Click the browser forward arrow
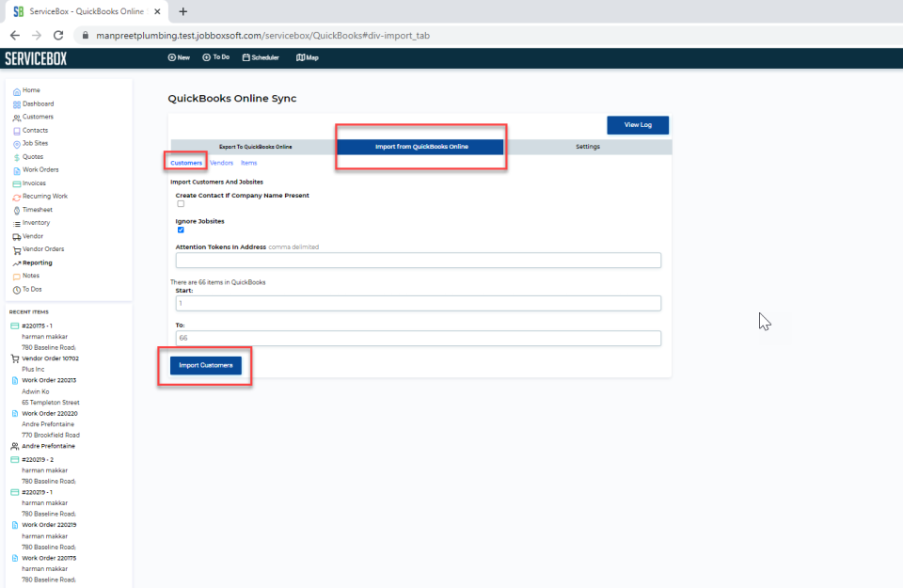The width and height of the screenshot is (903, 588). [x=37, y=35]
